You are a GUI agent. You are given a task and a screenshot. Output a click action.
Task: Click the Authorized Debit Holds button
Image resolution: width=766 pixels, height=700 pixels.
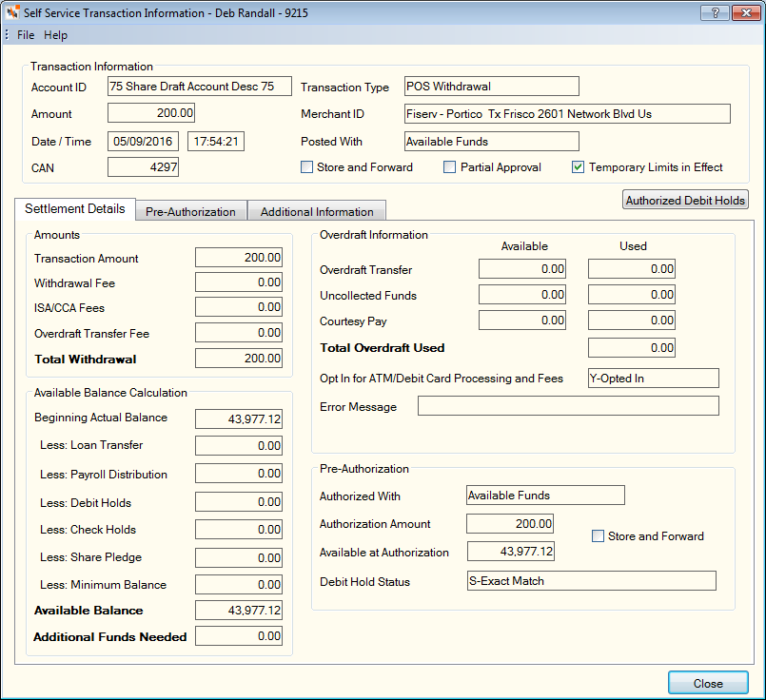point(685,200)
